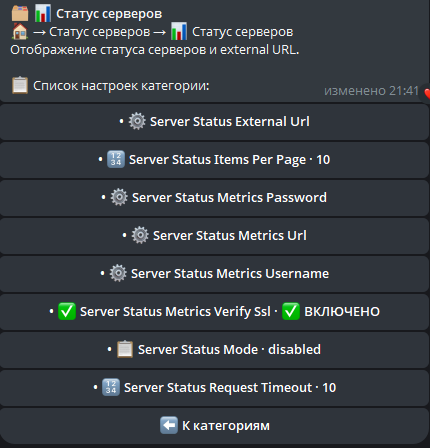Open Server Status Metrics Url setting
This screenshot has height=448, width=430.
214,236
